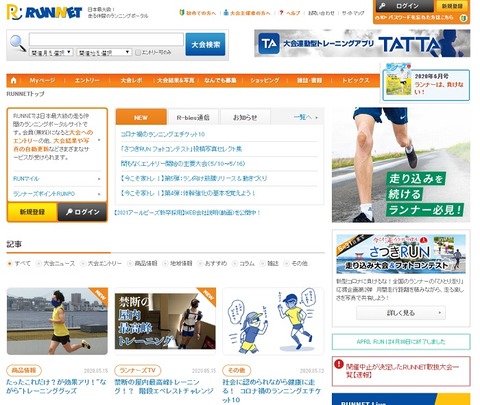Switch to the お知らせ tab

point(245,117)
